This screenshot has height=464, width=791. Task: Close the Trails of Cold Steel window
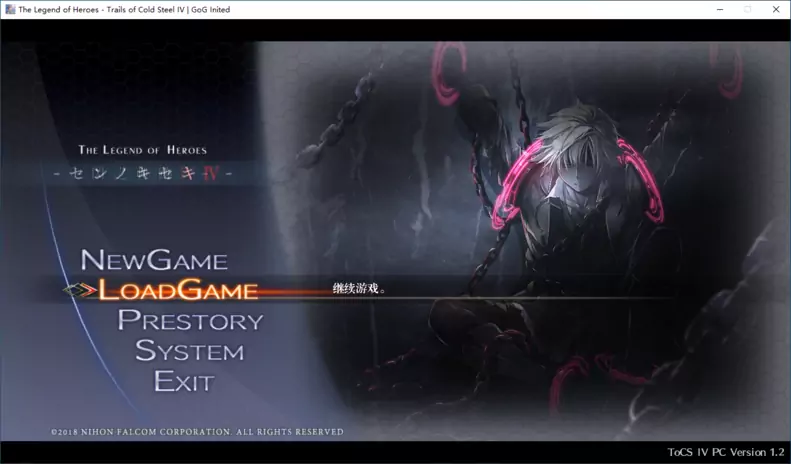coord(776,10)
